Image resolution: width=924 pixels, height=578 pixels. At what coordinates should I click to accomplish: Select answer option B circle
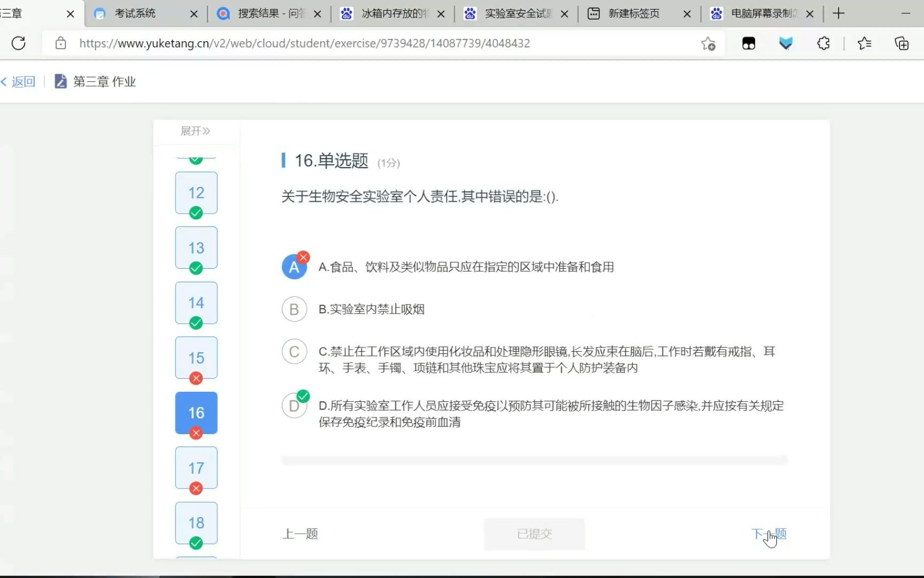pyautogui.click(x=294, y=309)
